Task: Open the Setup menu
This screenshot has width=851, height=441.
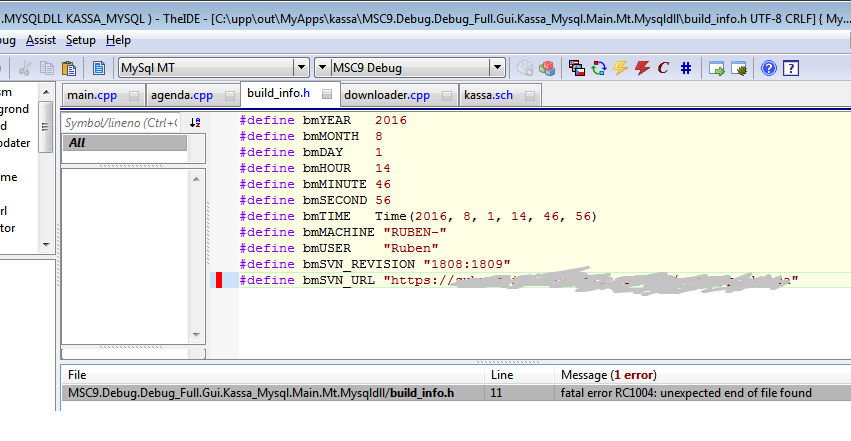Action: (x=80, y=40)
